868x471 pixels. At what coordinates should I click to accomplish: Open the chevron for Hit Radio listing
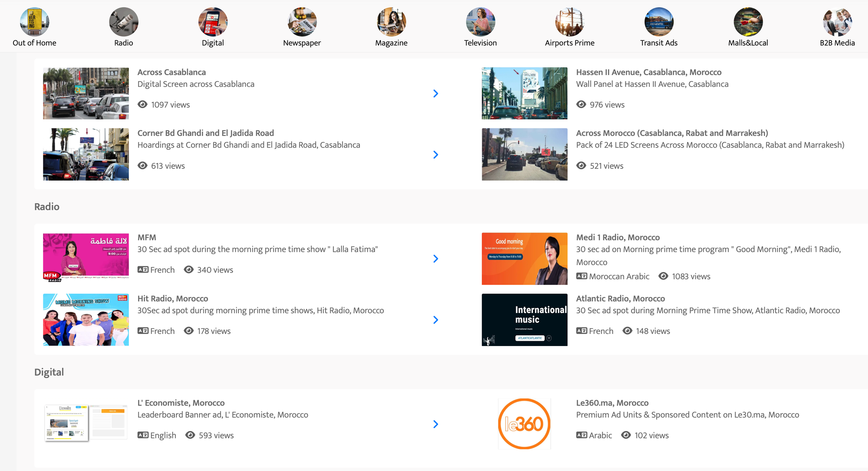click(436, 320)
